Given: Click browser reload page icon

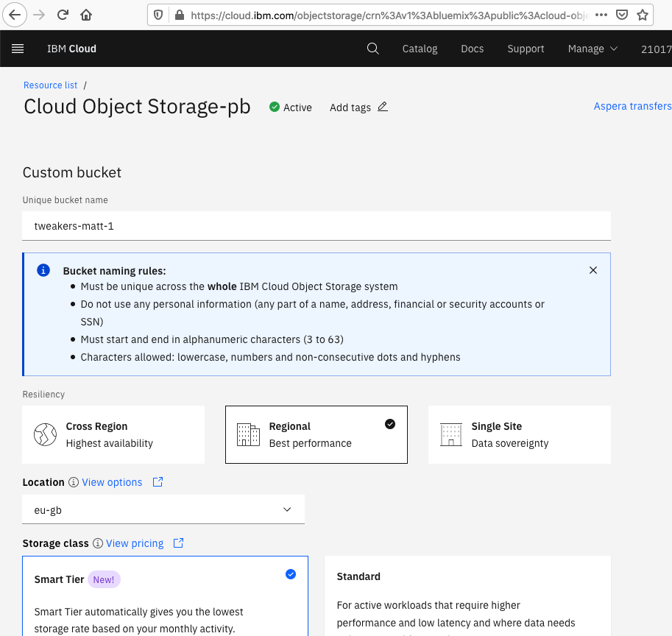Looking at the screenshot, I should tap(63, 15).
